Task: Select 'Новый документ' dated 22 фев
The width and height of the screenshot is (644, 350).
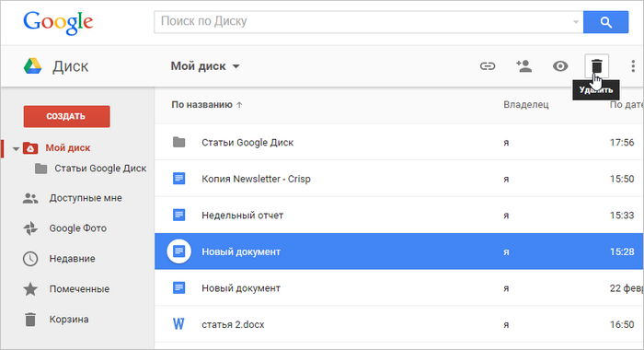Action: point(399,288)
